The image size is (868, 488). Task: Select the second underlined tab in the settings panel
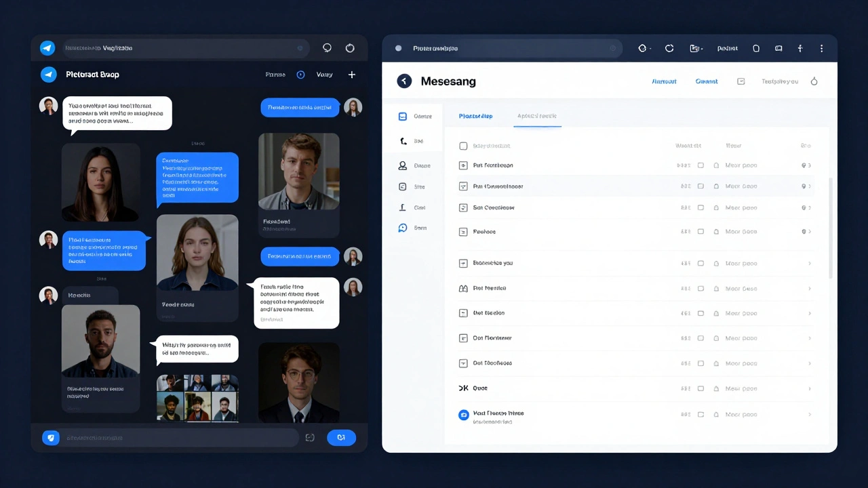point(537,116)
